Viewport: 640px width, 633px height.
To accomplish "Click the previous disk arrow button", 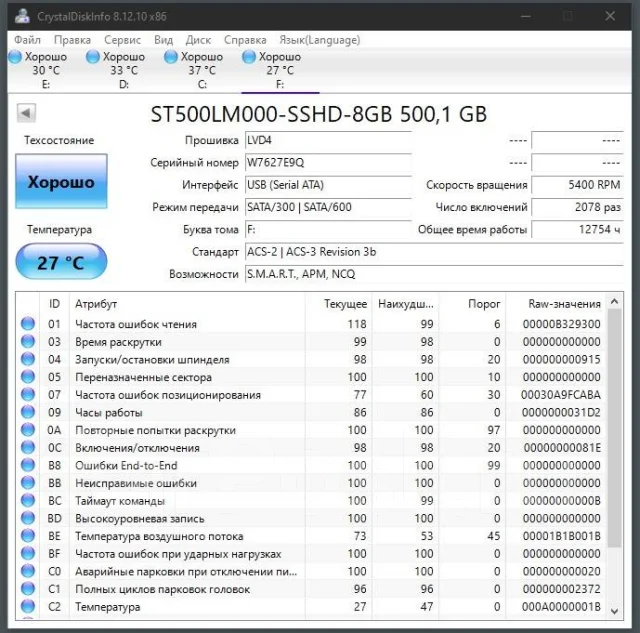I will (26, 113).
